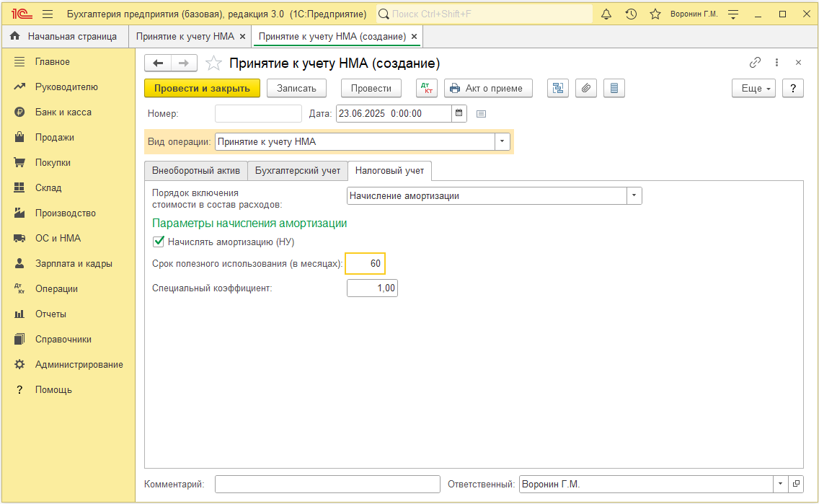The width and height of the screenshot is (819, 504).
Task: Open the calendar picker beside the date field
Action: point(459,113)
